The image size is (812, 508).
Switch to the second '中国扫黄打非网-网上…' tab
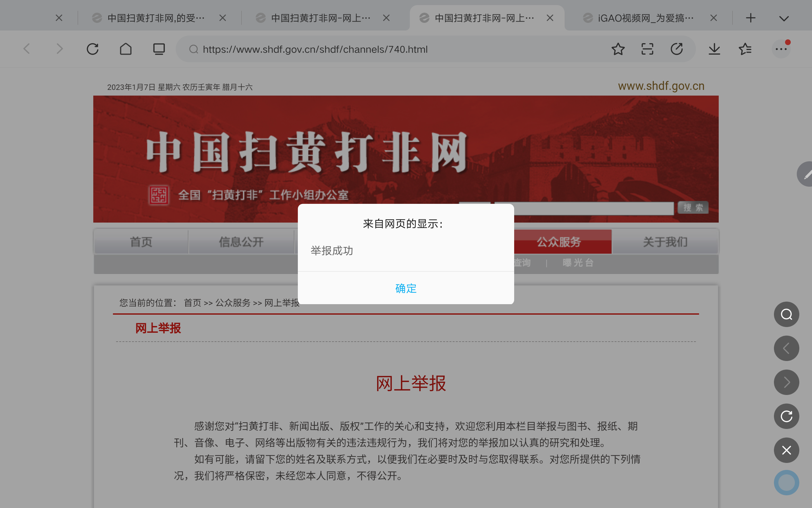click(320, 18)
